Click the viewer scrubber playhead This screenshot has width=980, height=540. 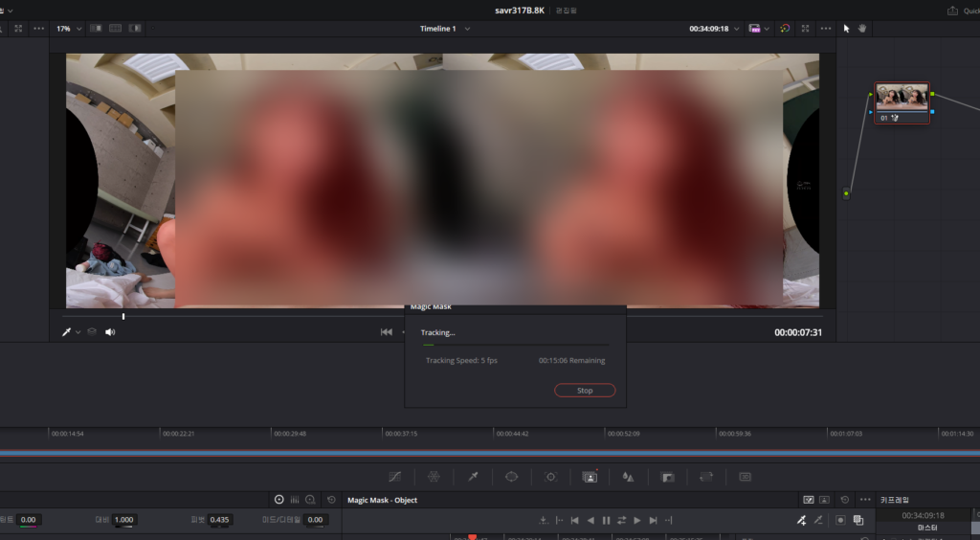123,316
